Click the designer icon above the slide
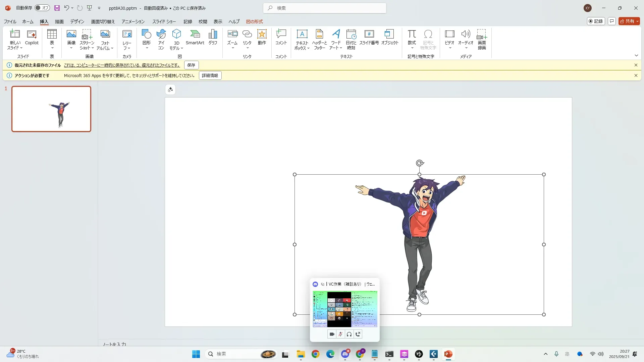644x362 pixels. click(170, 89)
